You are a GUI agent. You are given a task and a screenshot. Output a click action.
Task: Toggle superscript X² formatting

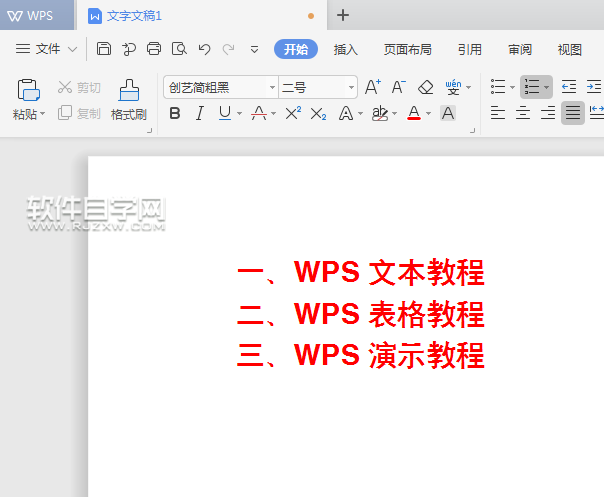[x=293, y=113]
